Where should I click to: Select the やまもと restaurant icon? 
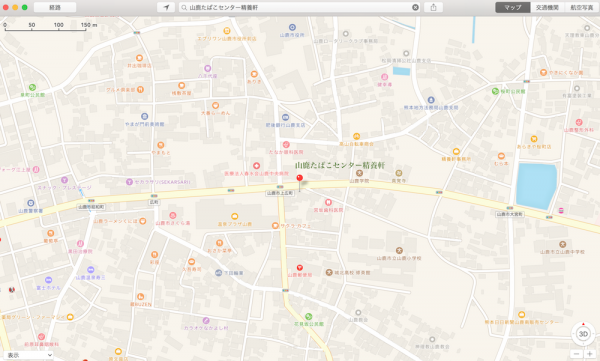point(161,145)
